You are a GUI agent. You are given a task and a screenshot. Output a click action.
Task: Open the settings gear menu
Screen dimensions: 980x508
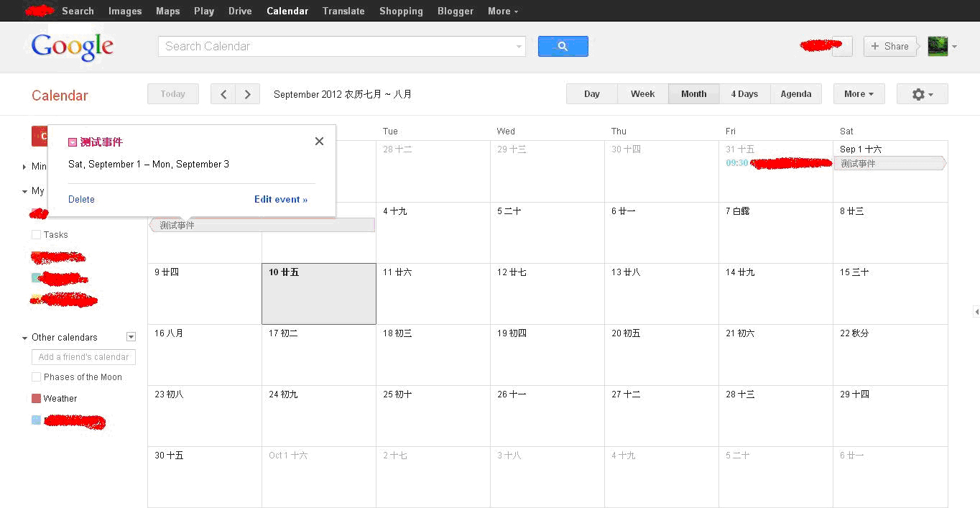922,94
